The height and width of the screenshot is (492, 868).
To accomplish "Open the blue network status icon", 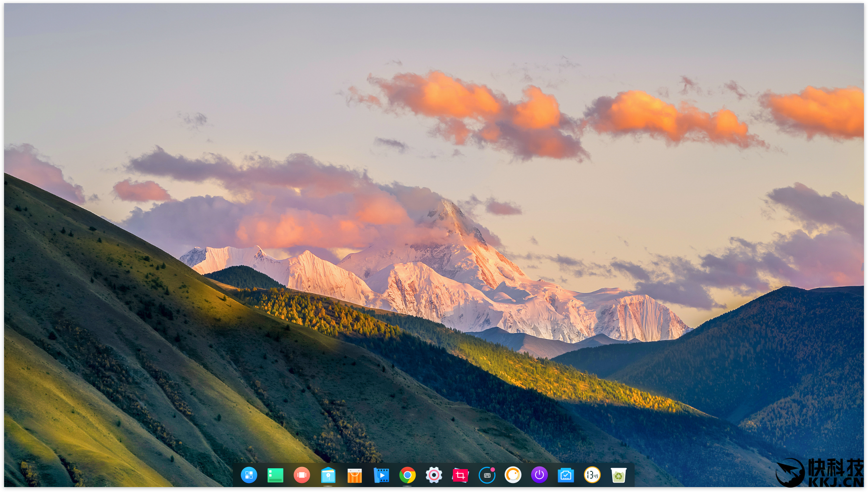I will [x=566, y=475].
